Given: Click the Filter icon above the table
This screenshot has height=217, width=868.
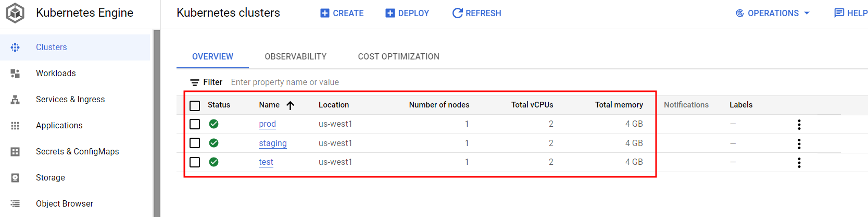Looking at the screenshot, I should pyautogui.click(x=195, y=82).
